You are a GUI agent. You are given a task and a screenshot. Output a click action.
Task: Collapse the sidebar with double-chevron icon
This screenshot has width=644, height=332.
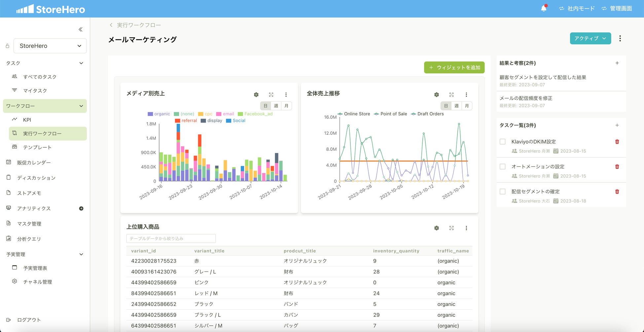point(80,29)
